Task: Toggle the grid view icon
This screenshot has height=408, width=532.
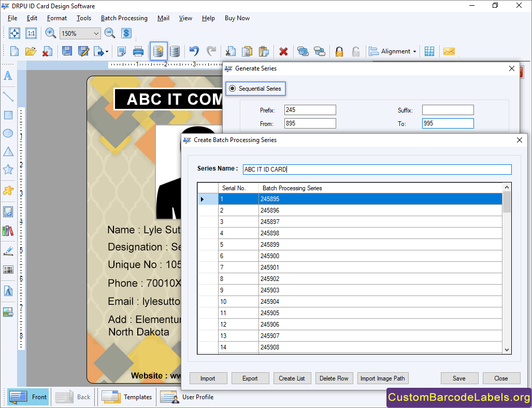Action: (x=429, y=51)
